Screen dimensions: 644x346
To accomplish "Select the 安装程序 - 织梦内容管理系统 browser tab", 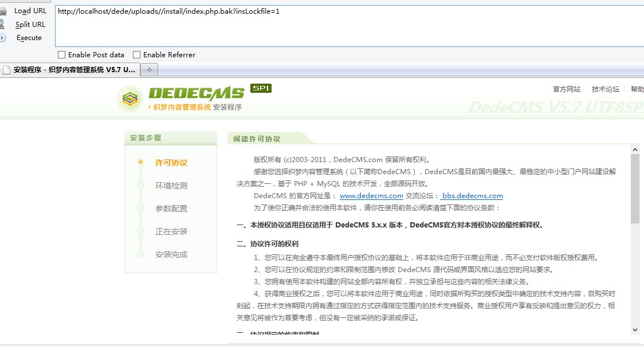I will click(70, 70).
